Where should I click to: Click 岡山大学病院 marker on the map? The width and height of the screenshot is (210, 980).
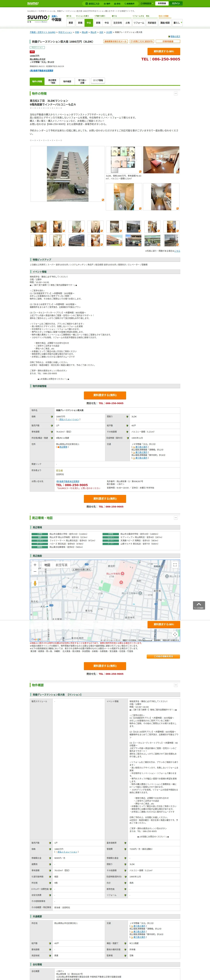[x=123, y=573]
